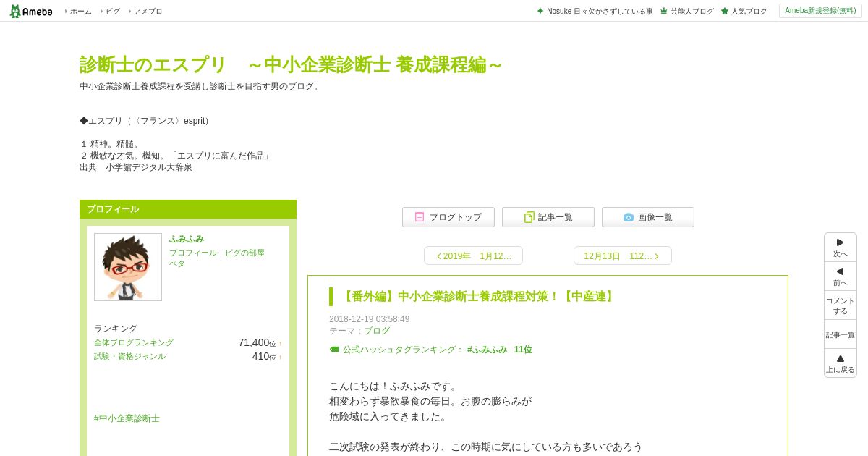This screenshot has width=868, height=456.
Task: Open the アメブロ link in top bar
Action: pos(148,12)
